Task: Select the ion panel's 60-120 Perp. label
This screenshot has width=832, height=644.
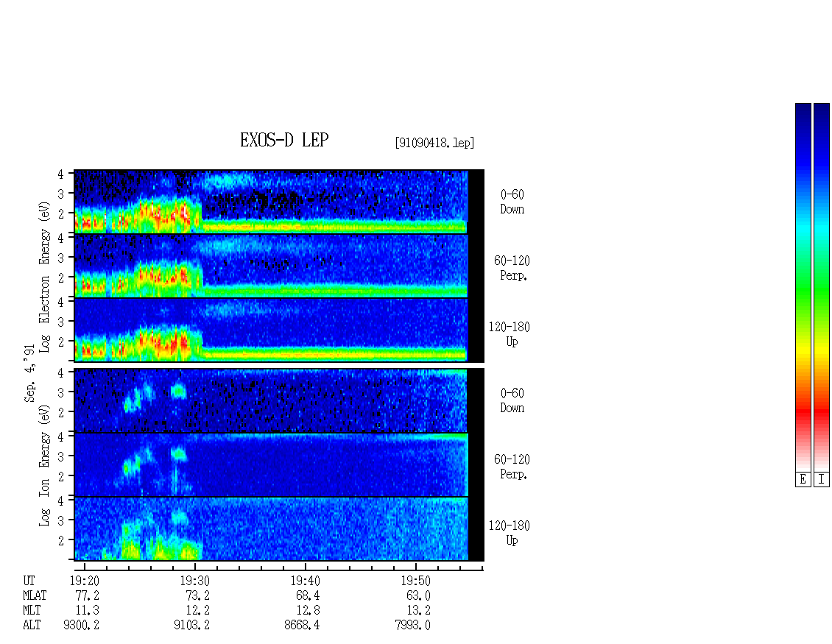Action: 512,467
